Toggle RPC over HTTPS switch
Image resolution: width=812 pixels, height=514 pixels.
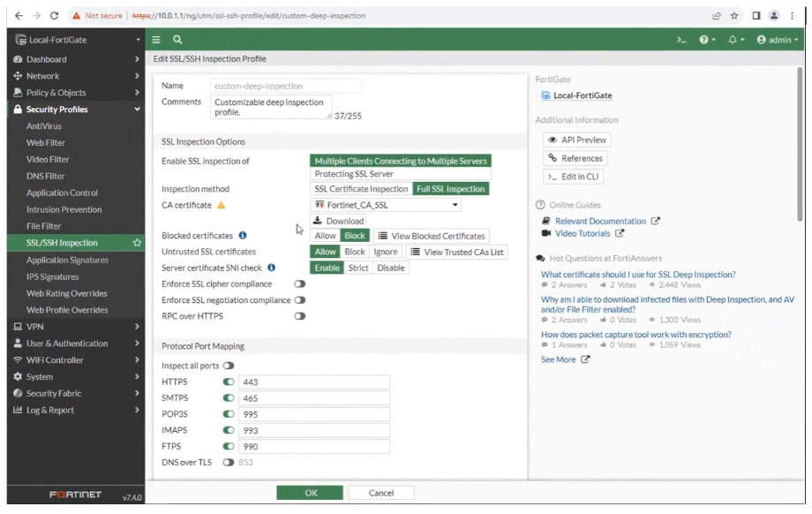click(x=300, y=316)
